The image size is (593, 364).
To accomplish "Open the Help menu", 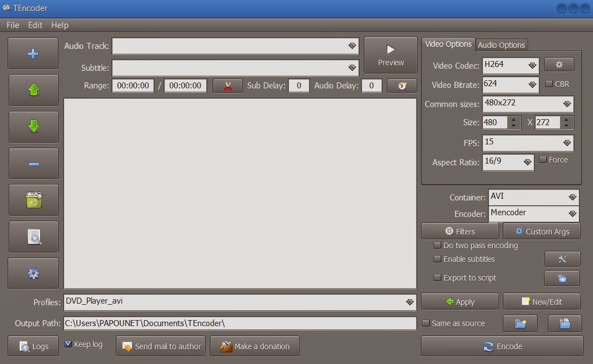I will click(x=60, y=25).
